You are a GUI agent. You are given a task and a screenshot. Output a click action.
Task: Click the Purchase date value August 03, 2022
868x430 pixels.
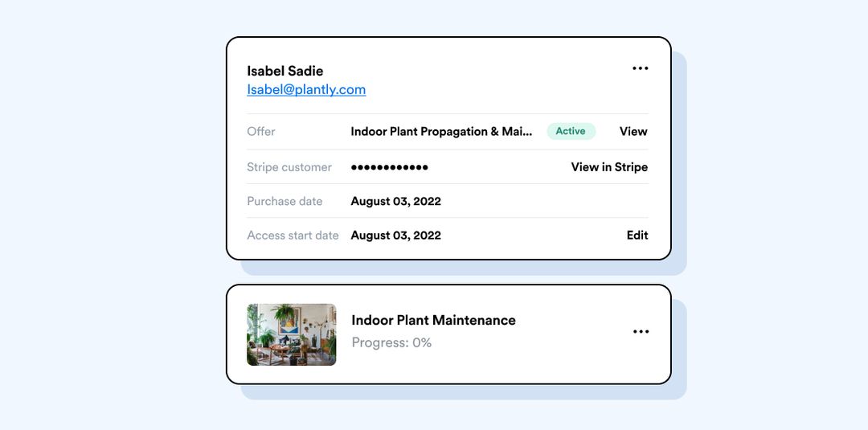click(395, 201)
